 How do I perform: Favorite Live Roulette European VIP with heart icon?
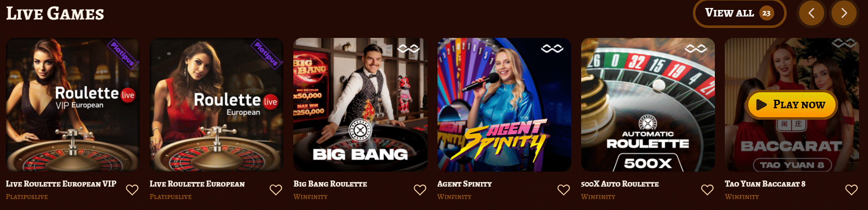(132, 190)
